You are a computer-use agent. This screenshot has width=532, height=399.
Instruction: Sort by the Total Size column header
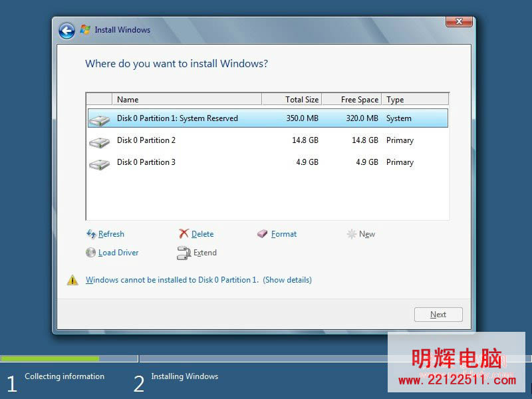click(x=292, y=99)
